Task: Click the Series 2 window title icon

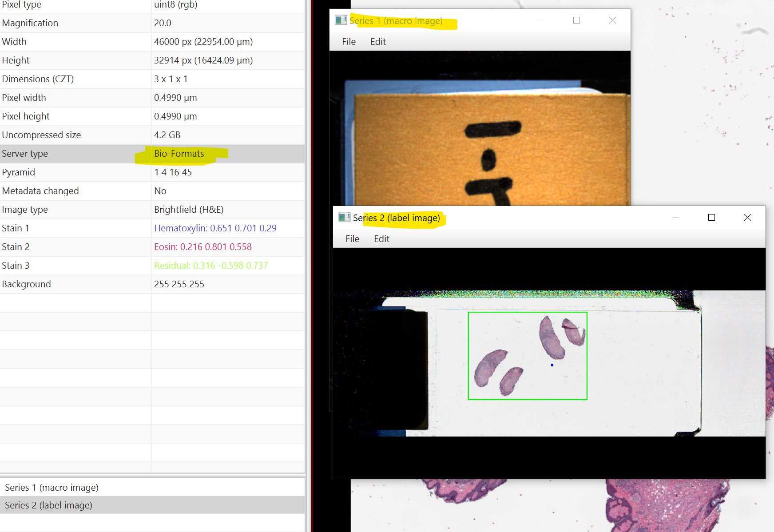Action: pyautogui.click(x=344, y=218)
